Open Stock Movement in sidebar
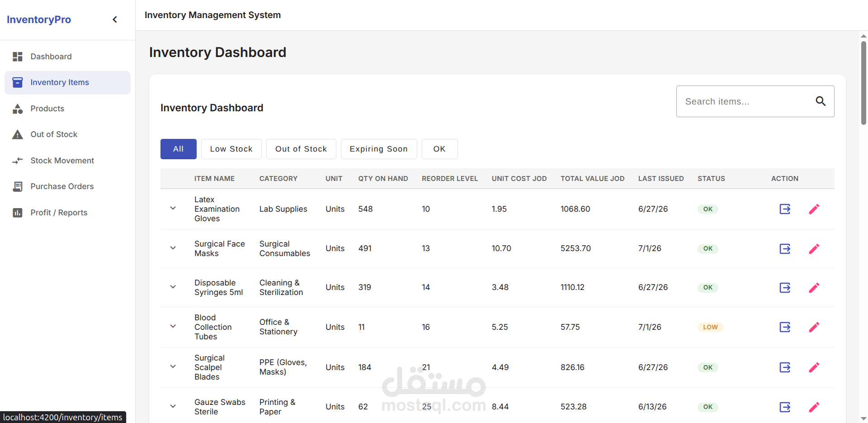Screen dimensions: 868x423 67,161
